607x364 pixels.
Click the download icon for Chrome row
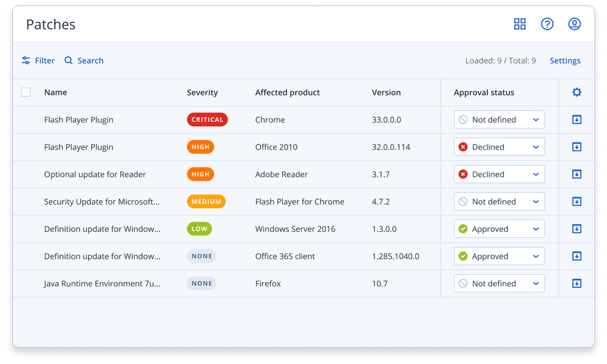pyautogui.click(x=577, y=120)
